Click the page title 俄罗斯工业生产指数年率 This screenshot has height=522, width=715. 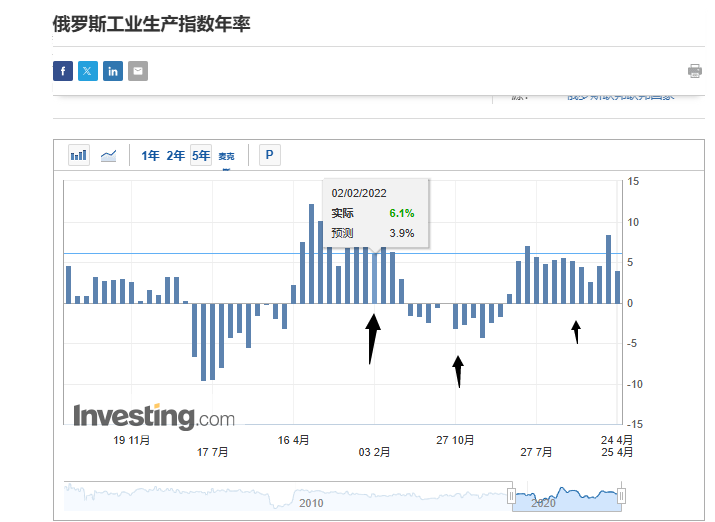point(151,24)
